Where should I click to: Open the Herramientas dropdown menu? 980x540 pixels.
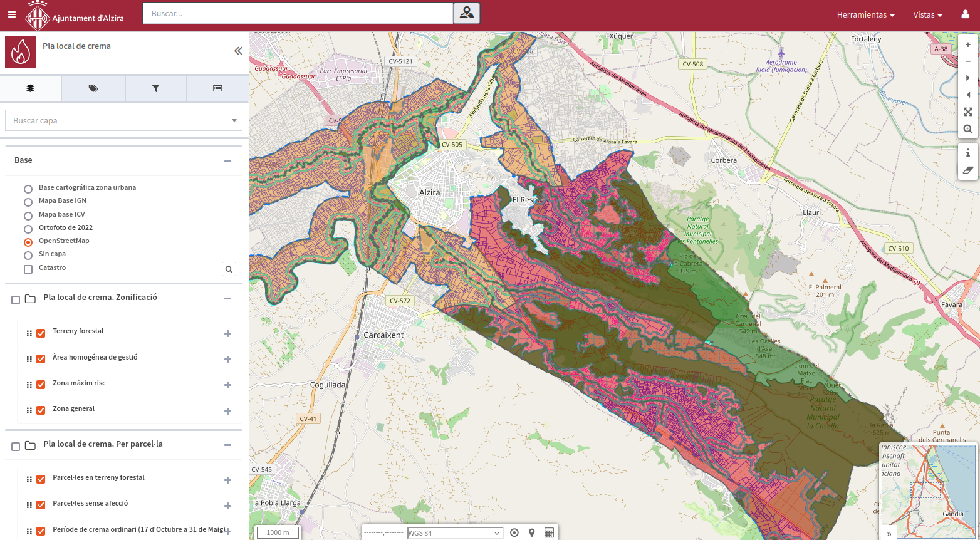pyautogui.click(x=865, y=15)
